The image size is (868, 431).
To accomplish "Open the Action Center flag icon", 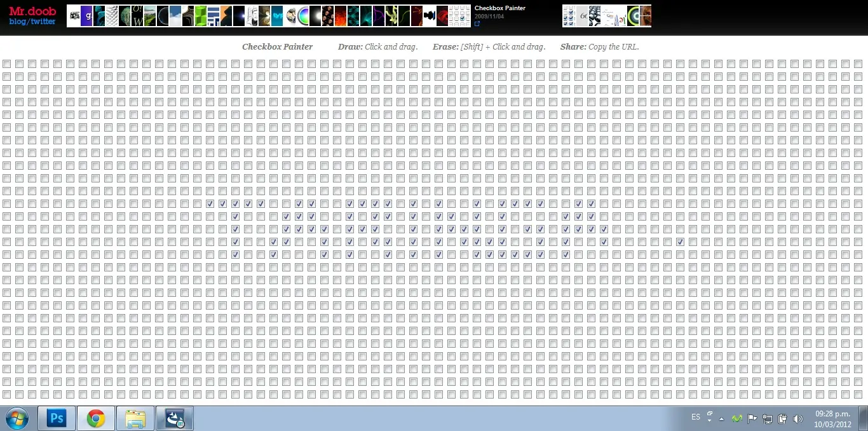I will pyautogui.click(x=752, y=418).
